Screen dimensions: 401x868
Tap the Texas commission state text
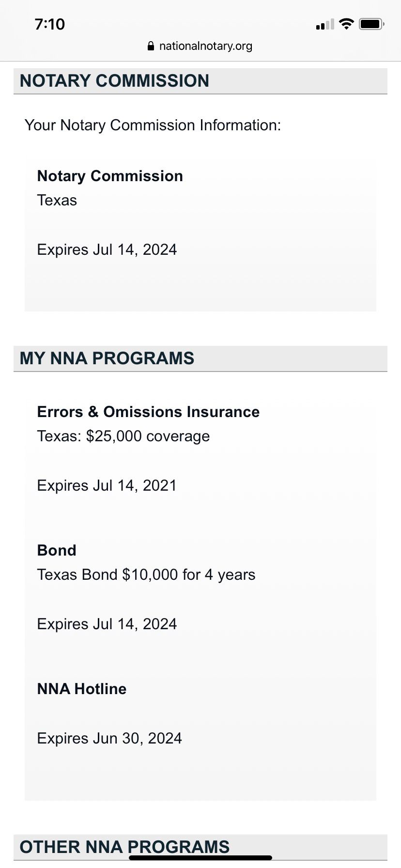click(57, 200)
